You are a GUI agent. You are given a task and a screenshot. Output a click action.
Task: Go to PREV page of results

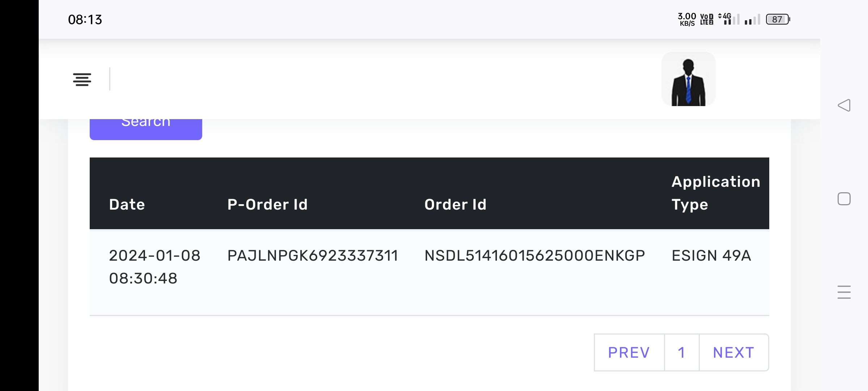click(x=629, y=353)
